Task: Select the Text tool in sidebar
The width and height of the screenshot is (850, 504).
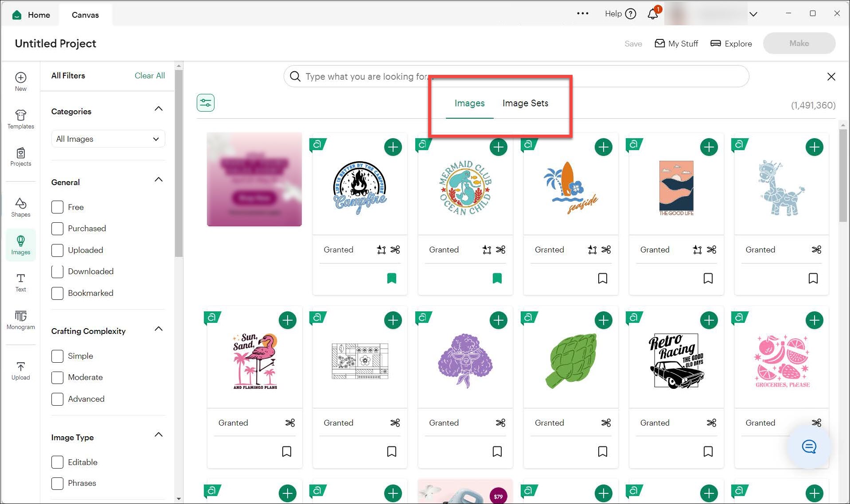Action: 20,282
